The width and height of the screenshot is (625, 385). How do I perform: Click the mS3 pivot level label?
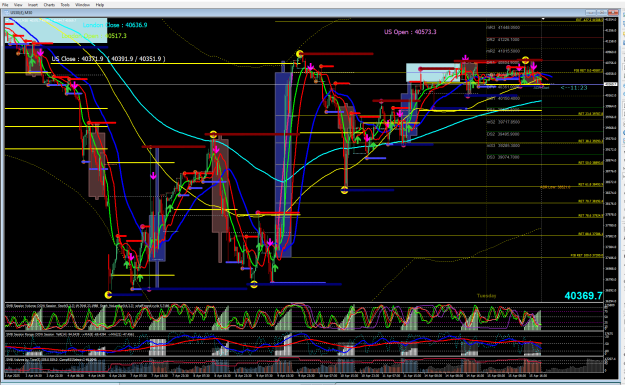503,145
